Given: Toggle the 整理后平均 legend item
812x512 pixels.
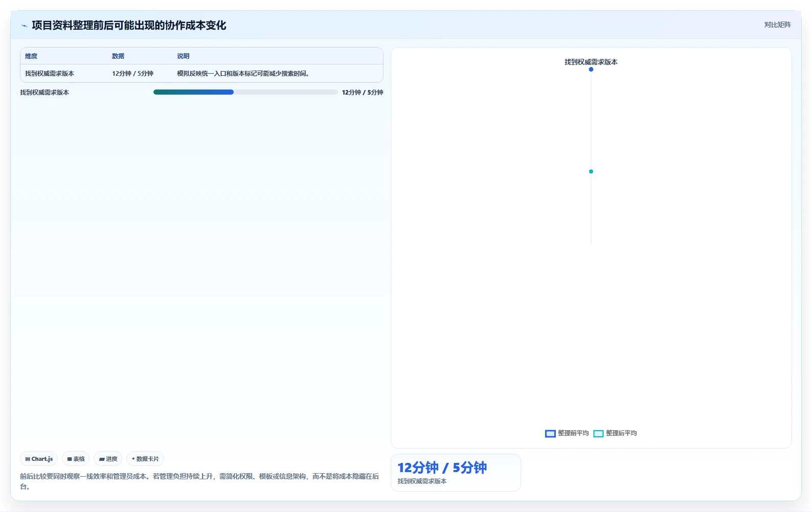Looking at the screenshot, I should pos(615,433).
